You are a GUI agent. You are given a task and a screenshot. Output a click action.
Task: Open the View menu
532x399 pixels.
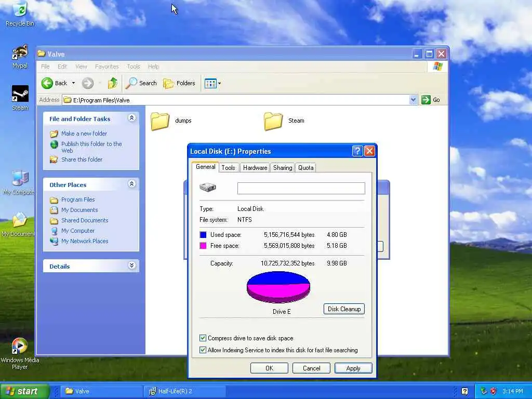pos(81,66)
